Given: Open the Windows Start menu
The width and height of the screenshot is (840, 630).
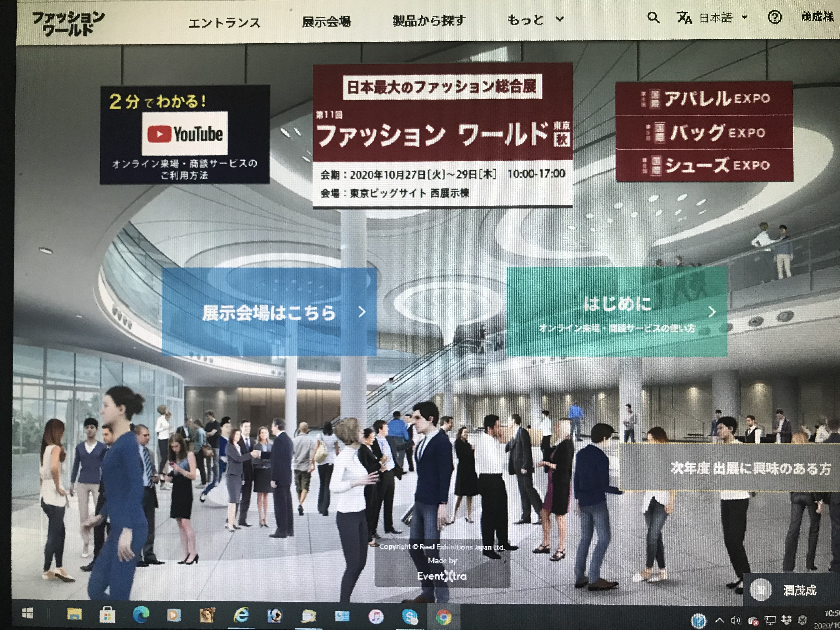Looking at the screenshot, I should coord(27,613).
